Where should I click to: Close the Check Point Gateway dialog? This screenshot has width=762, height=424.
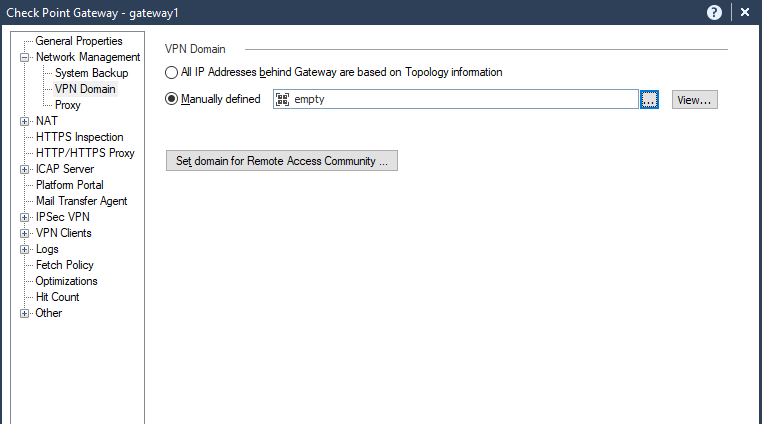(x=745, y=12)
